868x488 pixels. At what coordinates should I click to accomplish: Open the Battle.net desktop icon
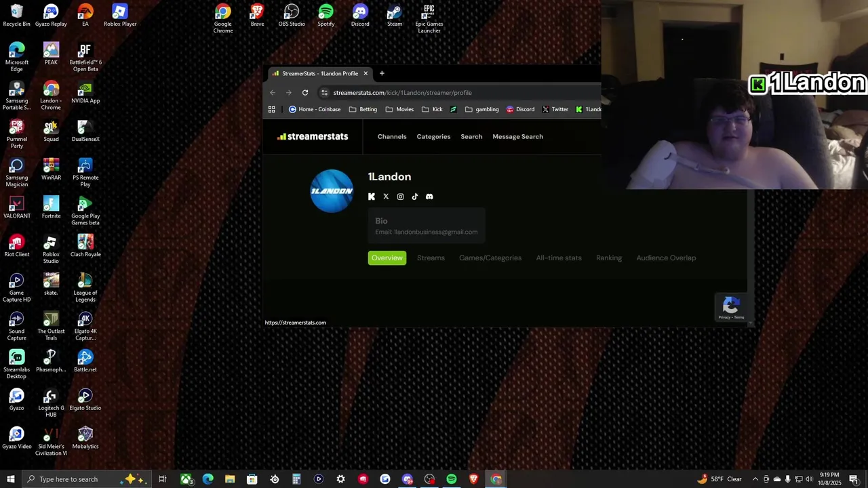(x=85, y=361)
